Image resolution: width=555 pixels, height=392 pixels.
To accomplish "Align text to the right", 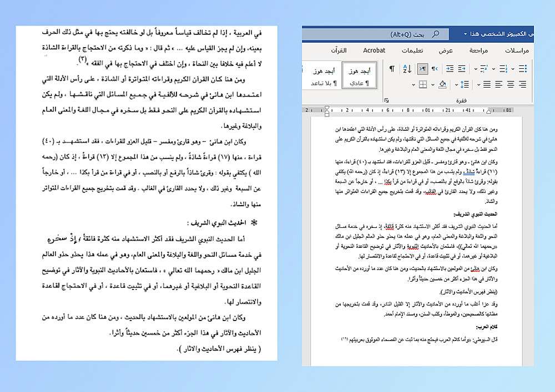I will (x=522, y=84).
